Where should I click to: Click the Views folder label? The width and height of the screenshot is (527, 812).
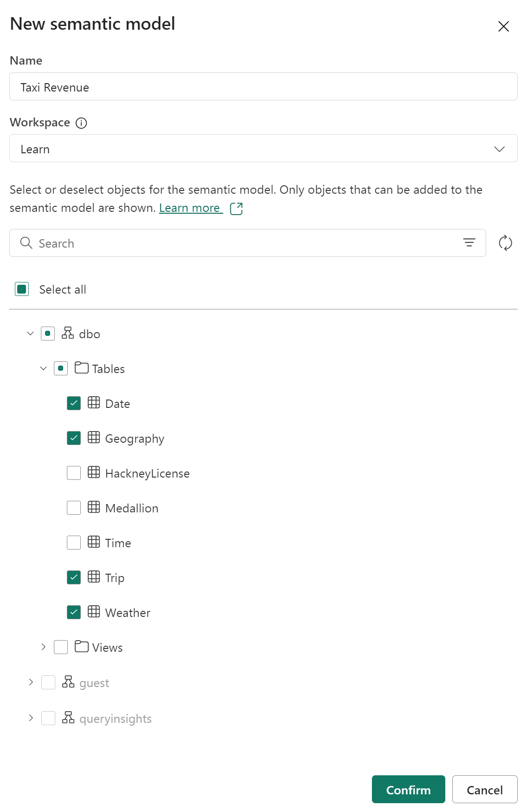coord(107,648)
